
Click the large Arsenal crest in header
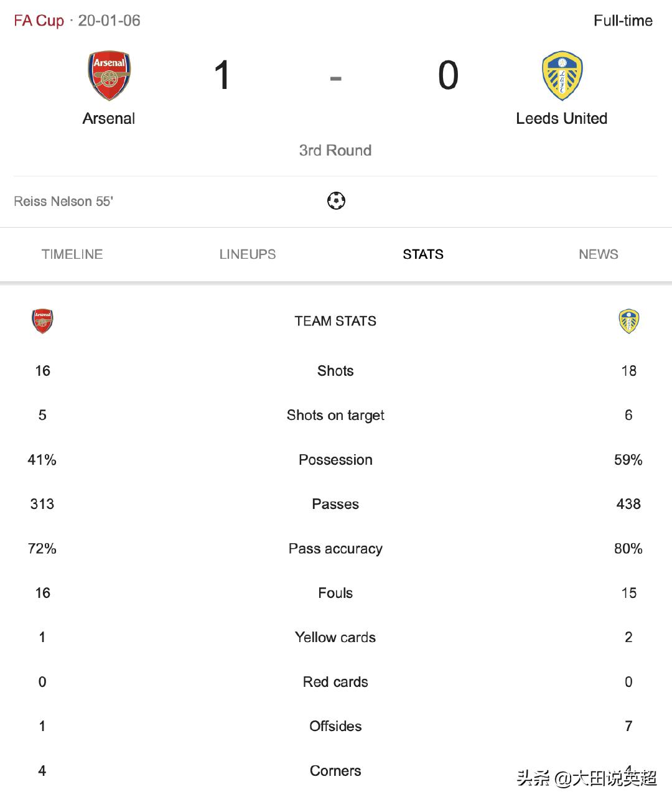[109, 75]
